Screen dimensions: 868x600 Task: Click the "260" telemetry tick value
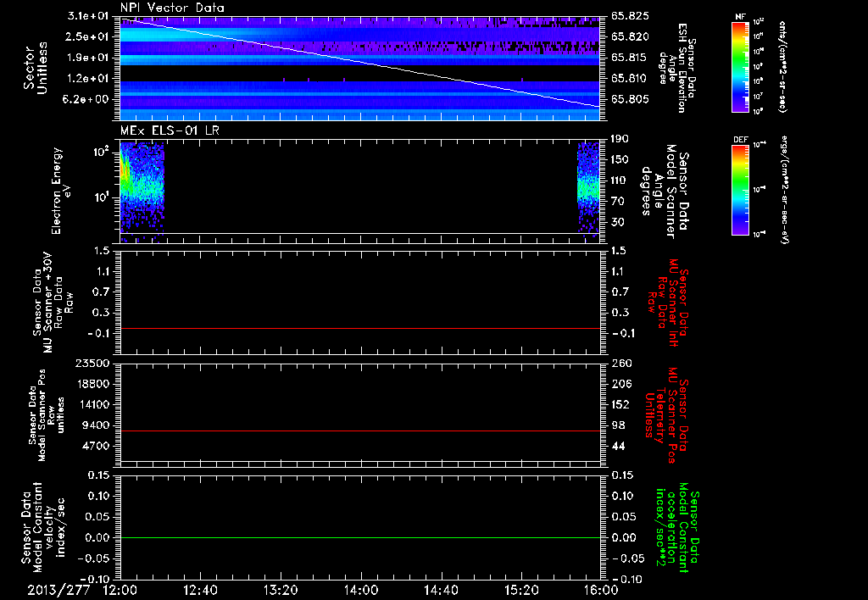[x=620, y=363]
